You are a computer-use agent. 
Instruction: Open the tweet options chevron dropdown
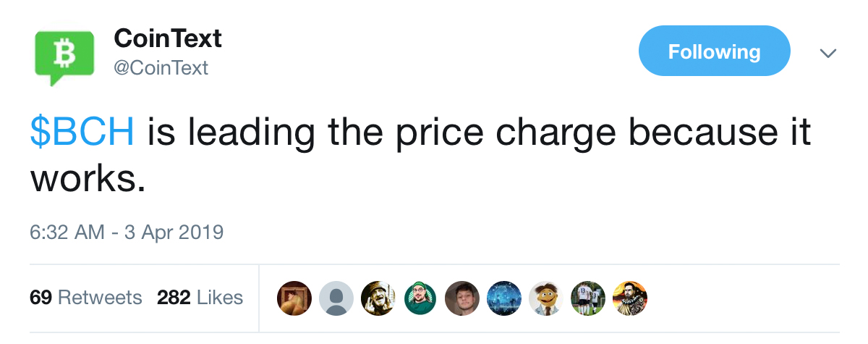827,54
